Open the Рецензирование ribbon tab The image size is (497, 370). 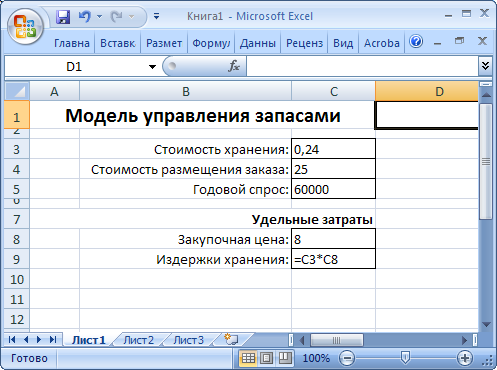tap(304, 43)
